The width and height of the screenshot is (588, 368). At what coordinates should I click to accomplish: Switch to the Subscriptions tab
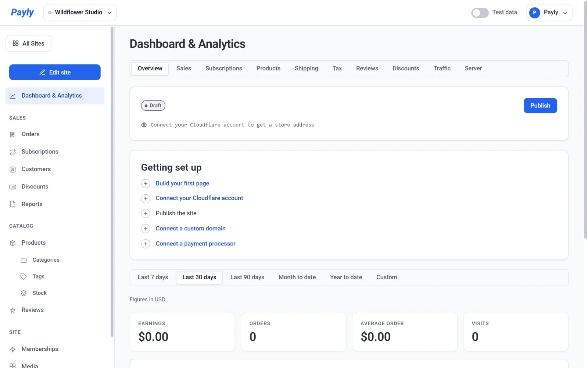click(x=224, y=68)
